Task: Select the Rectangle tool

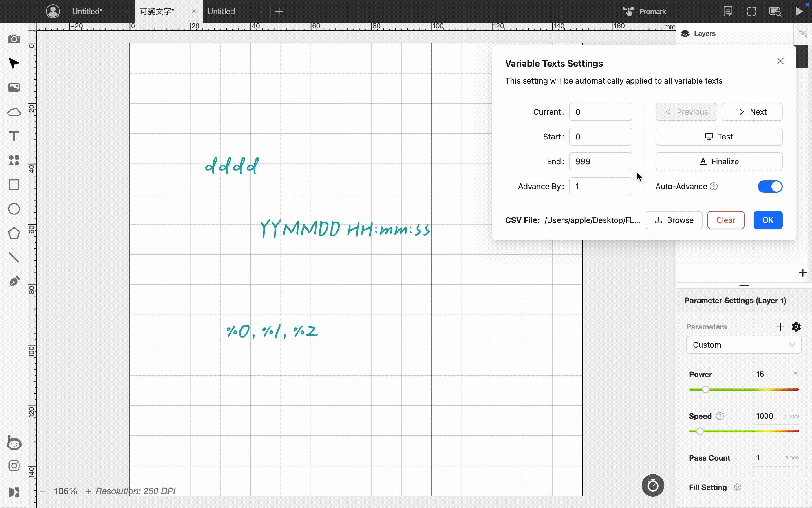Action: 14,185
